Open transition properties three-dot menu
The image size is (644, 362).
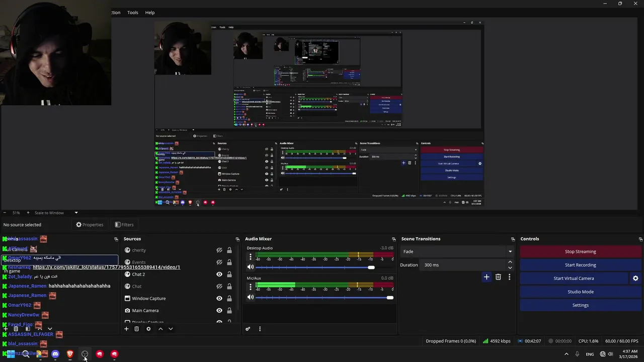[509, 277]
